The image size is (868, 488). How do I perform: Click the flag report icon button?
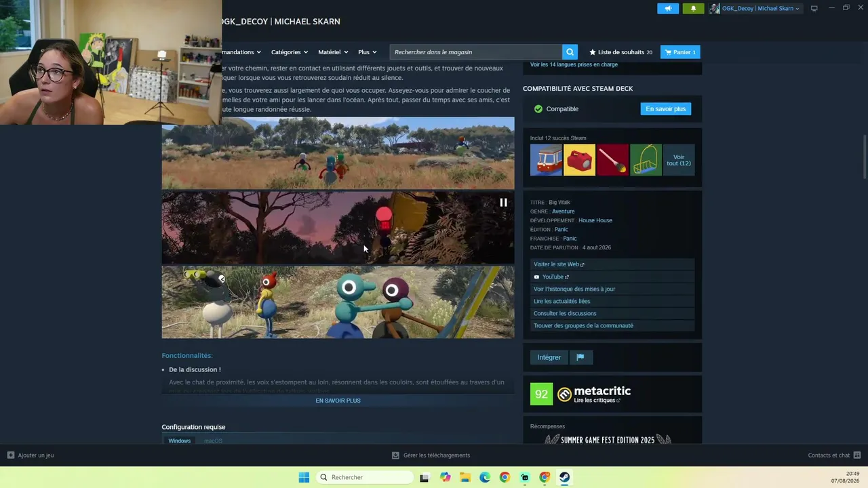[x=580, y=357]
